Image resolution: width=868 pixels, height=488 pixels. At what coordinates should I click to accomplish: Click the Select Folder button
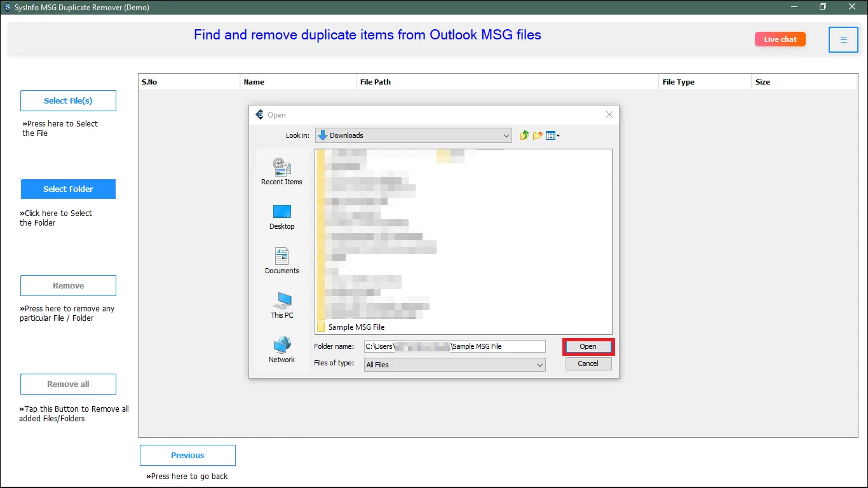pyautogui.click(x=68, y=189)
